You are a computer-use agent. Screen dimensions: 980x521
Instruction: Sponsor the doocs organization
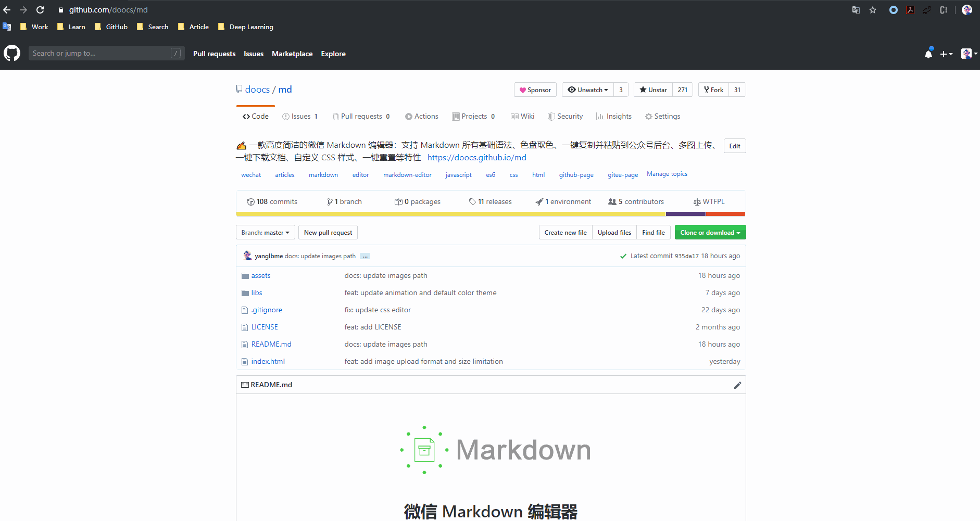(535, 90)
